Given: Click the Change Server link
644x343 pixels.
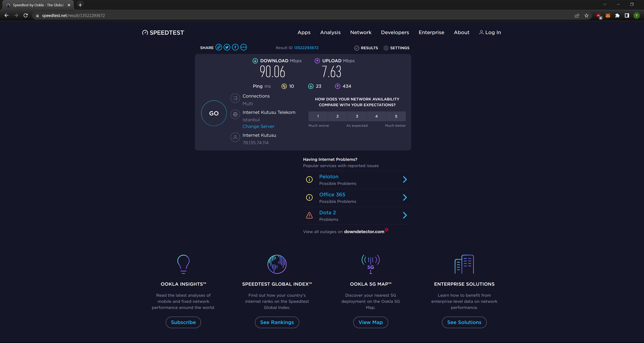Looking at the screenshot, I should point(258,126).
